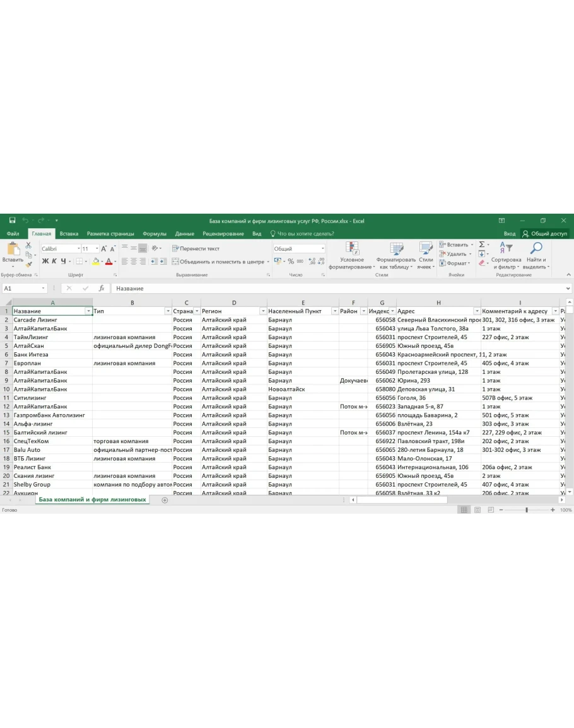The image size is (574, 728).
Task: Switch to Page Layout view icon
Action: [x=477, y=510]
